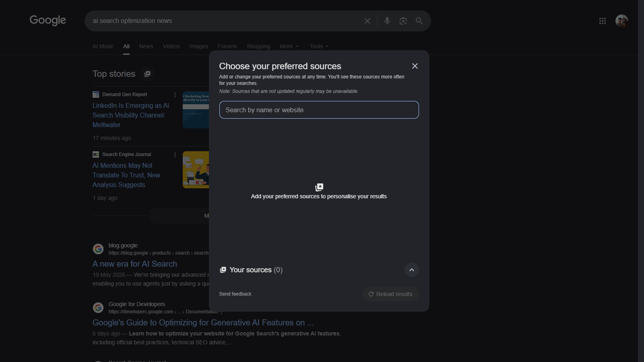The width and height of the screenshot is (644, 362).
Task: Open the options menu for Demand Gen Report story
Action: pyautogui.click(x=175, y=95)
